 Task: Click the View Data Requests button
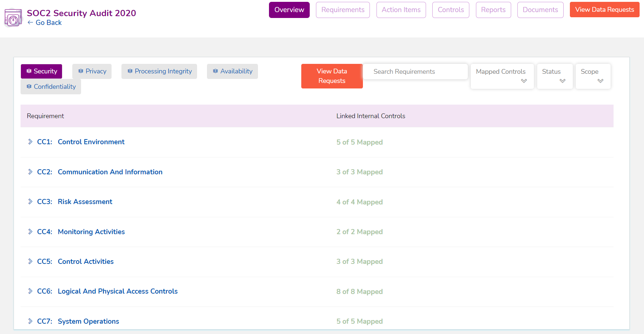(332, 76)
